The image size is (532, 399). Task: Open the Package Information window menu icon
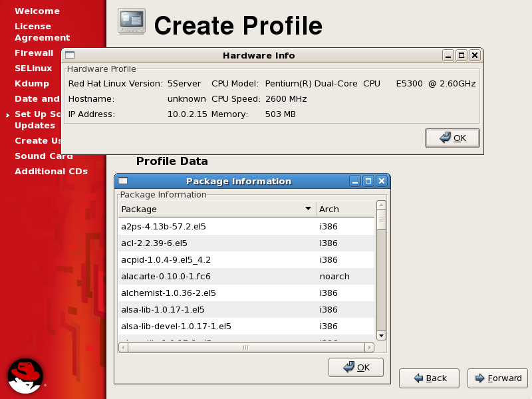pos(123,181)
